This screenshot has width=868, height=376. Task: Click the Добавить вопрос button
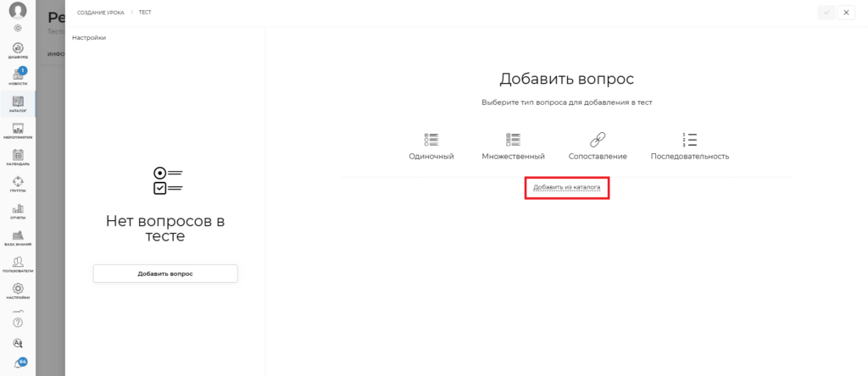pyautogui.click(x=165, y=274)
